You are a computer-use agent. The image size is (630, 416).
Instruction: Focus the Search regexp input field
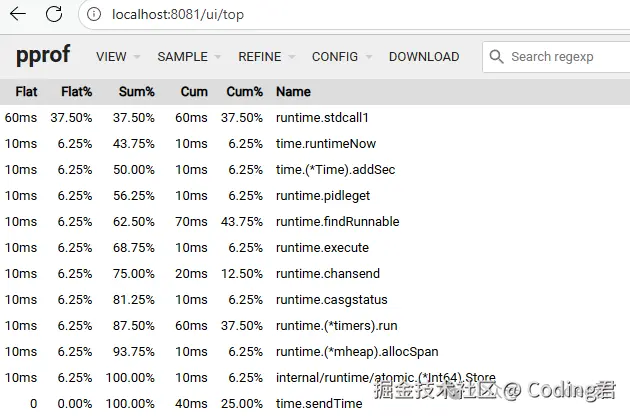pyautogui.click(x=565, y=57)
